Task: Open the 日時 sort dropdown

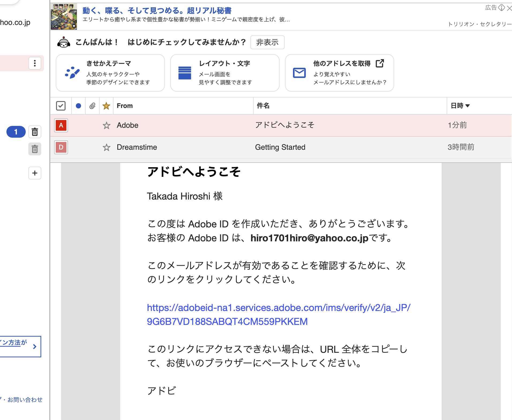Action: tap(460, 106)
